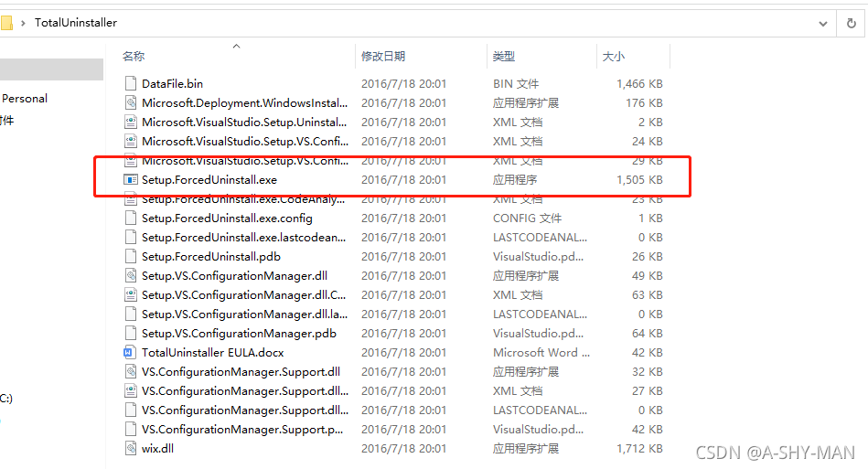Click the Setup.VS.ConfigurationManager.dll file icon
Viewport: 868px width, 469px height.
click(x=131, y=275)
